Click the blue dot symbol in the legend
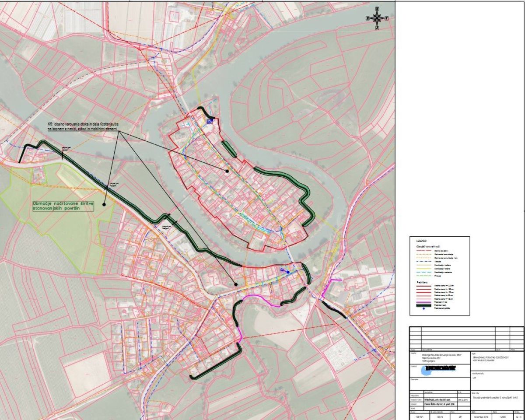This screenshot has height=420, width=525. click(423, 308)
